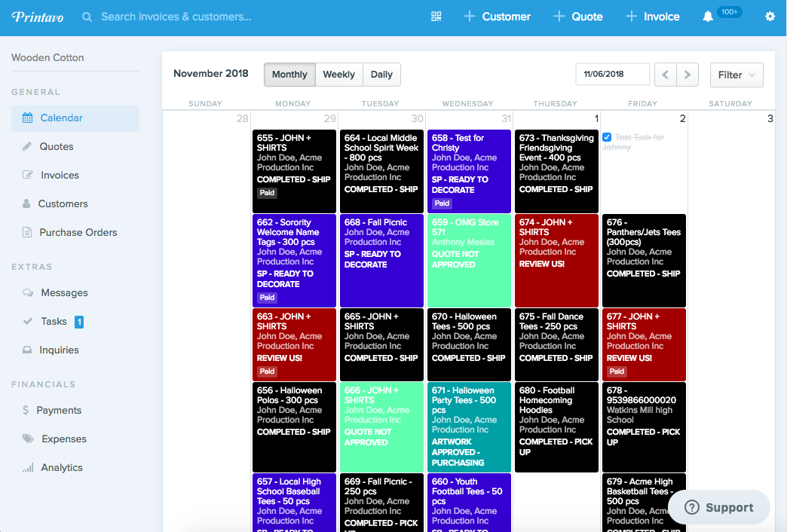The image size is (787, 532).
Task: Open invoice 656 Halloween Polos
Action: tap(294, 427)
